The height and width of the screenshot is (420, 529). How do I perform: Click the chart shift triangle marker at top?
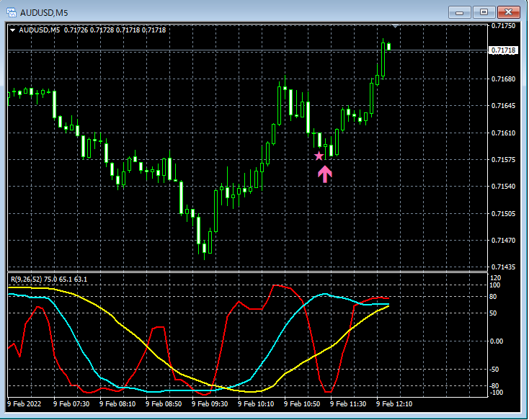pyautogui.click(x=396, y=26)
